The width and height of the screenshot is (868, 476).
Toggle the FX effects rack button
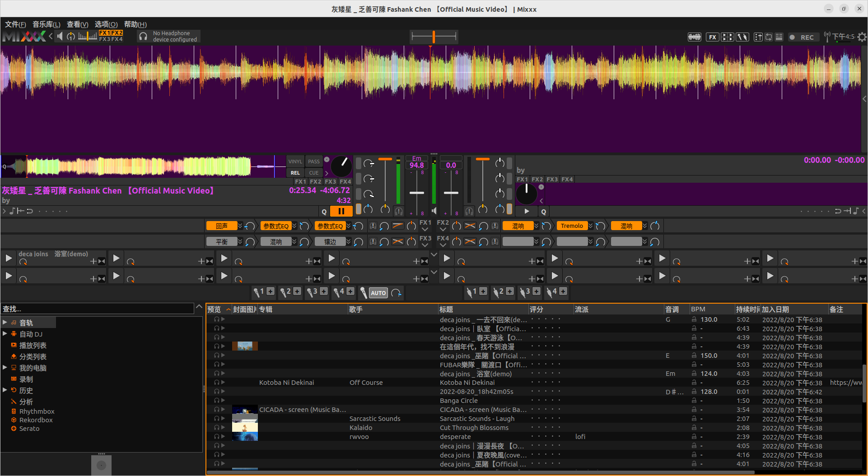[712, 37]
